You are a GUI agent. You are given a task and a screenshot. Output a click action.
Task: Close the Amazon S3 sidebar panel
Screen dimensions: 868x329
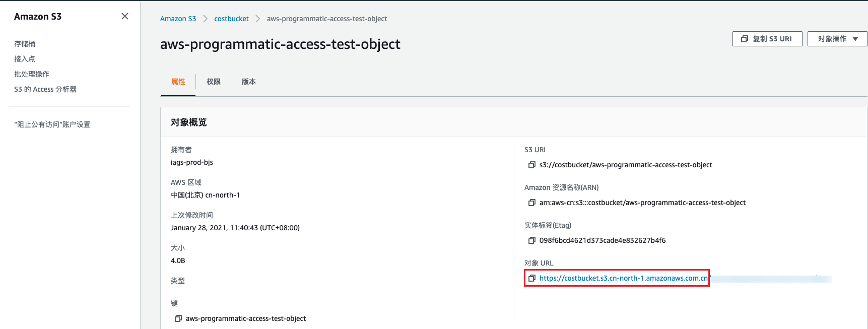[125, 16]
